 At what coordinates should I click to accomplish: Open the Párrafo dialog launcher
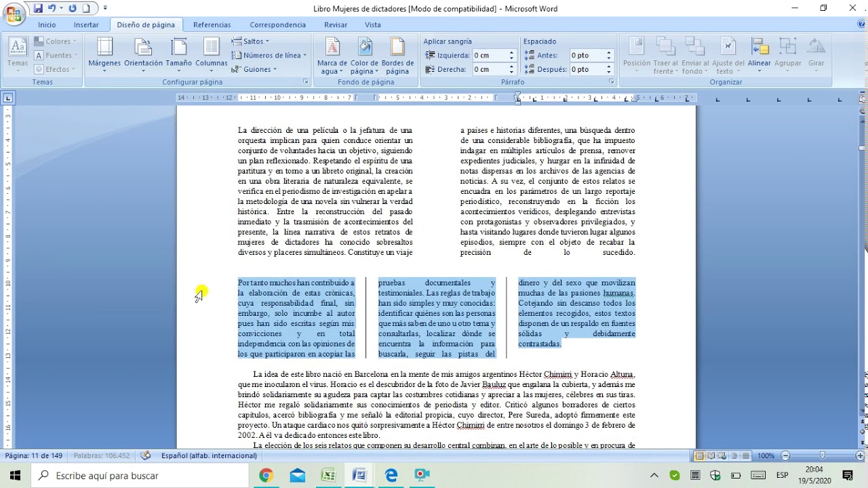[x=612, y=82]
